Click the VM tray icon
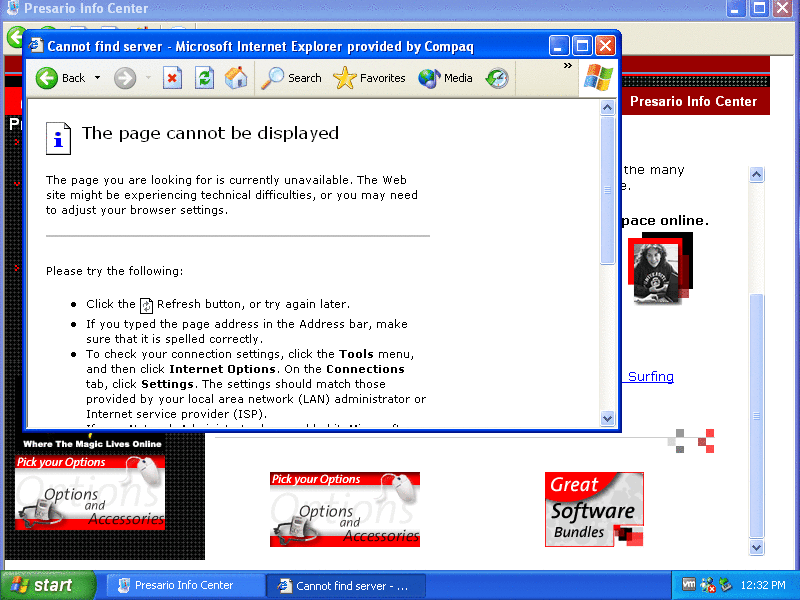This screenshot has height=600, width=800. 689,585
